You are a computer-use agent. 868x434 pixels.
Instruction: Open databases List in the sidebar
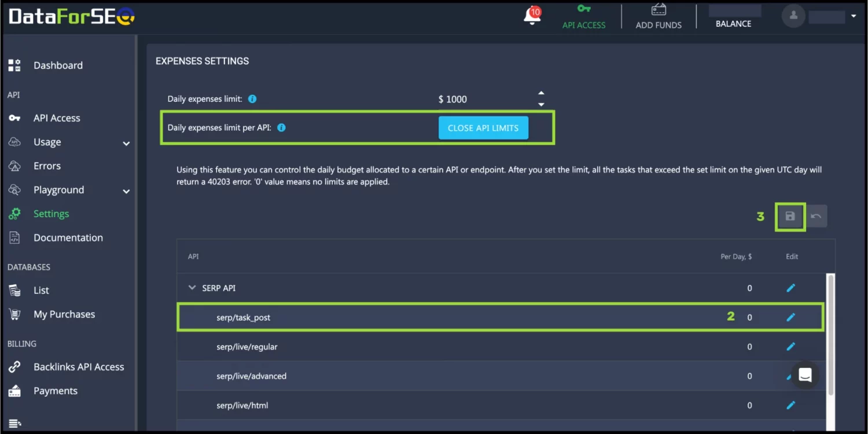point(41,290)
